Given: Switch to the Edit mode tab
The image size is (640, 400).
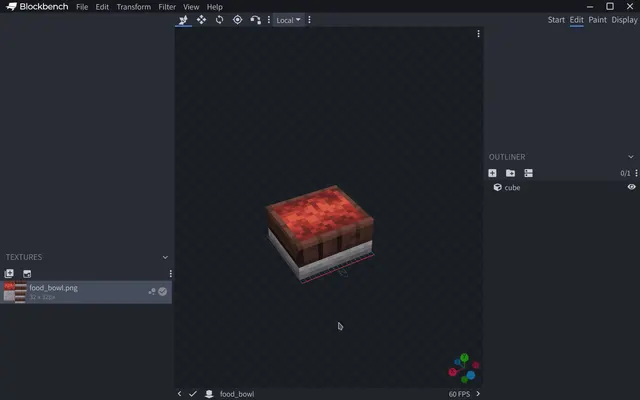Looking at the screenshot, I should pyautogui.click(x=576, y=20).
